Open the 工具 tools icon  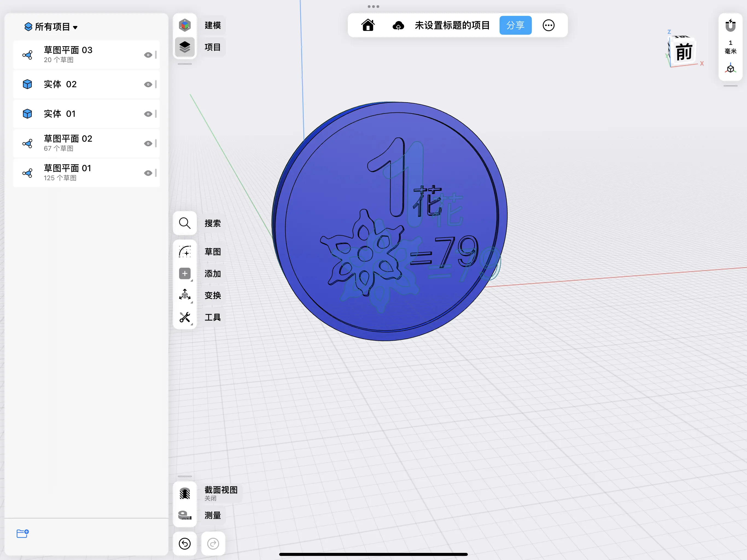coord(185,317)
